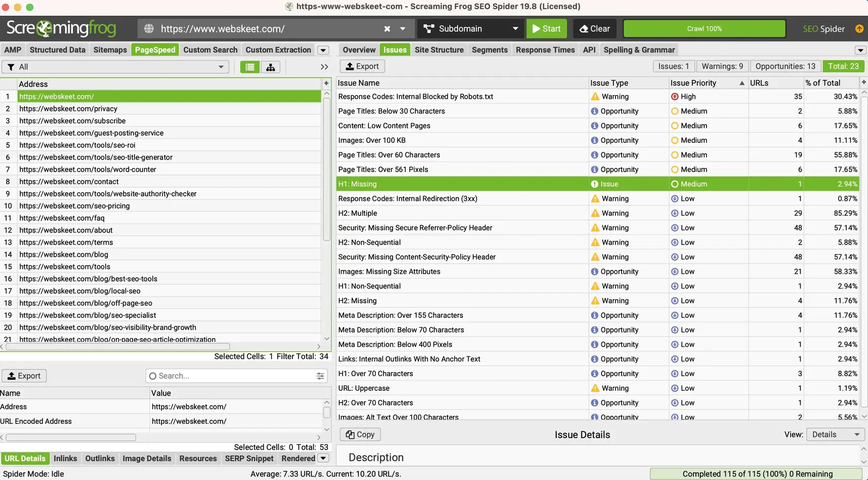
Task: Expand the right panel tabs overflow dropdown
Action: click(x=860, y=50)
